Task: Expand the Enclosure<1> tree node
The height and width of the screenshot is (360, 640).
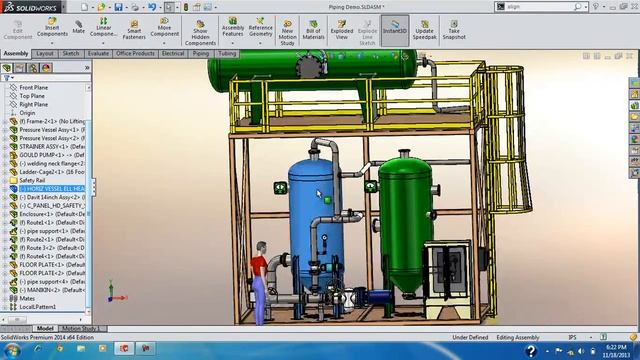Action: click(x=5, y=214)
